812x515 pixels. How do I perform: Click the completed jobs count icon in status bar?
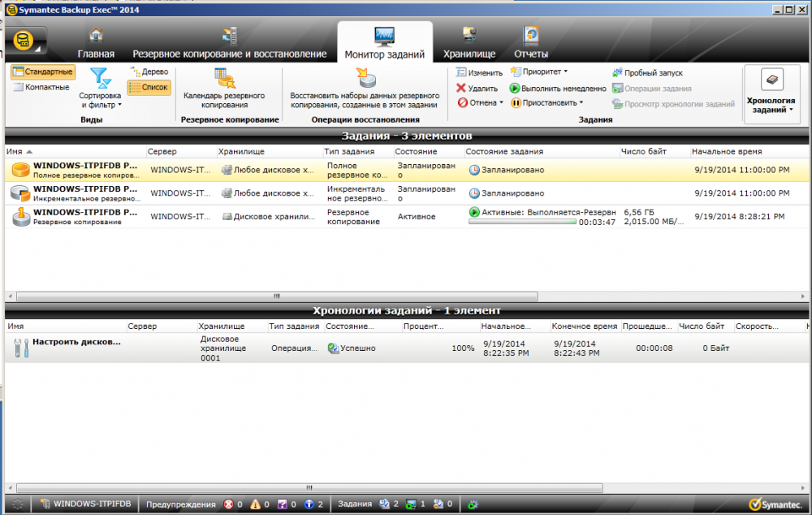click(438, 504)
